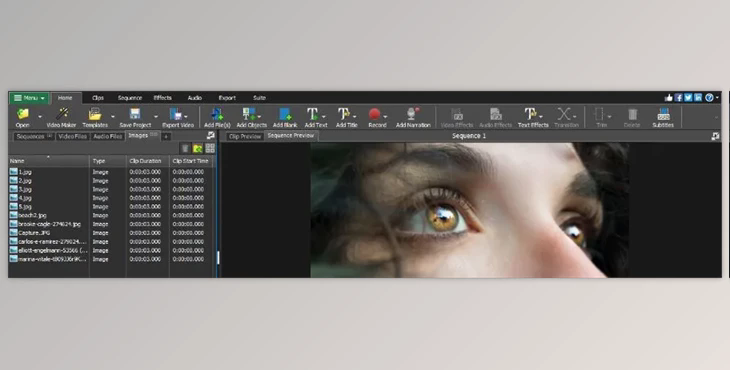Click the LinkedIn share icon

698,98
